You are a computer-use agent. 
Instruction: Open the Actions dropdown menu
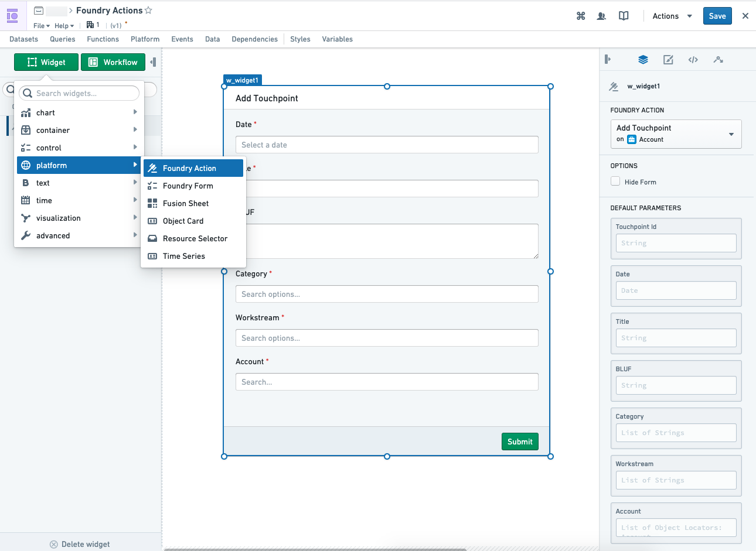tap(672, 16)
